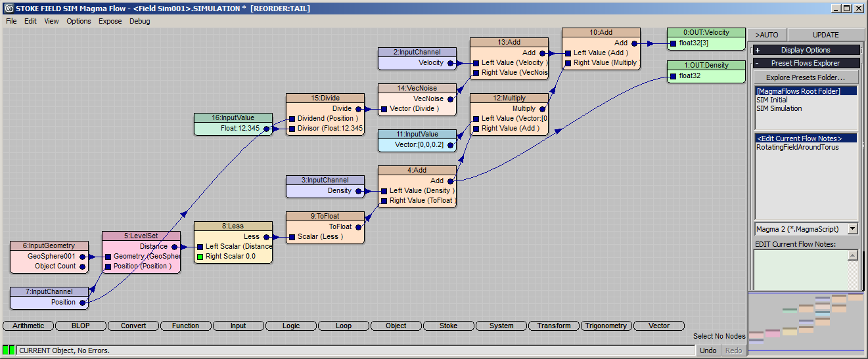Open the Trigonometry node category

point(606,326)
